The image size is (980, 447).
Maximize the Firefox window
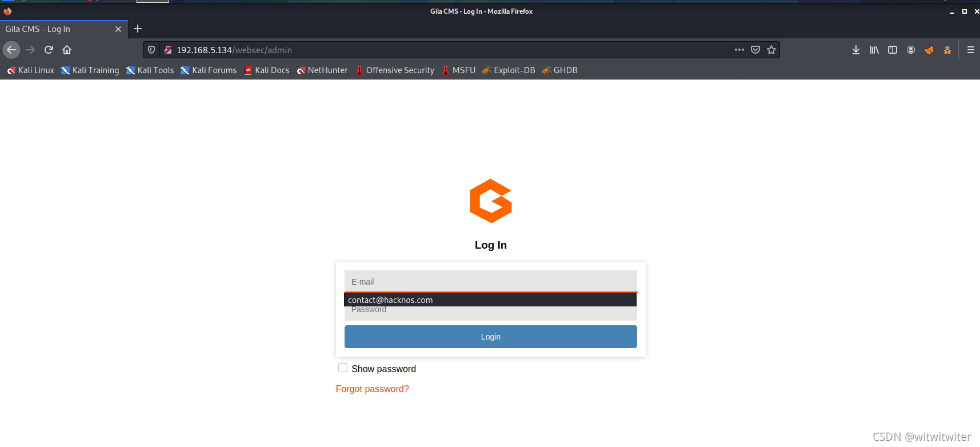[x=965, y=11]
